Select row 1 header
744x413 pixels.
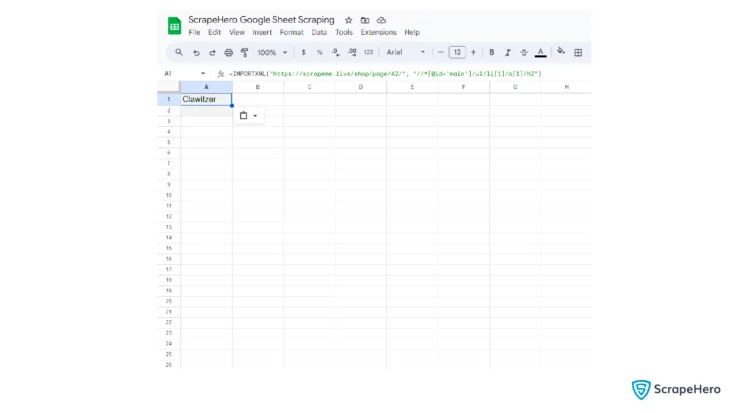point(168,99)
